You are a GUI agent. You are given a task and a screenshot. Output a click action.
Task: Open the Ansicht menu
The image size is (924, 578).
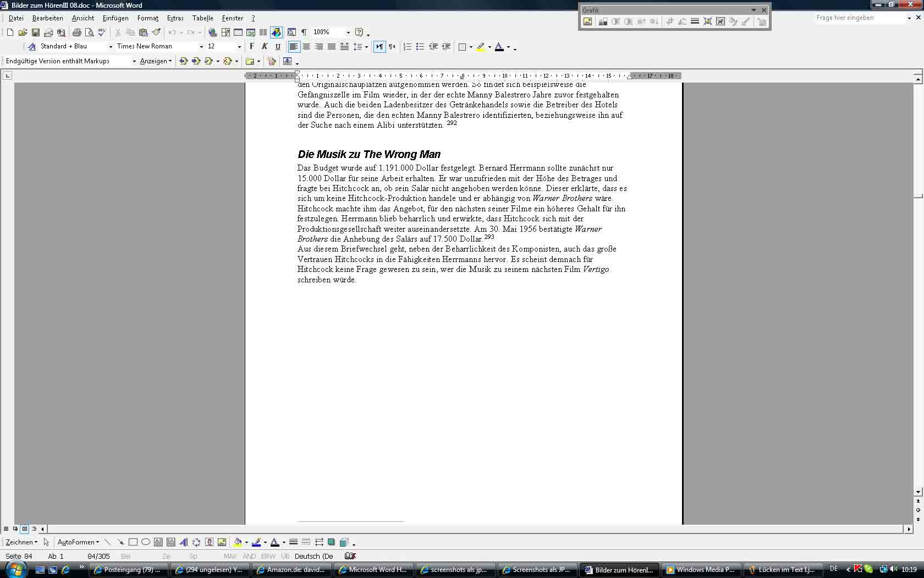(x=83, y=18)
